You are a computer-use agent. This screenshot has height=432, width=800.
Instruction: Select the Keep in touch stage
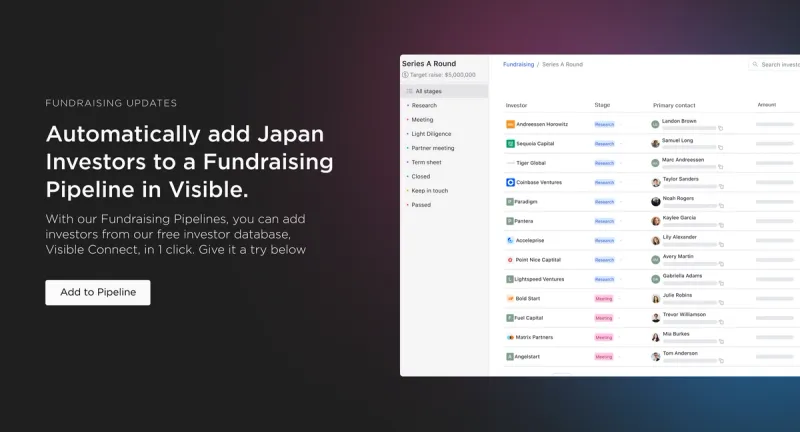coord(430,191)
